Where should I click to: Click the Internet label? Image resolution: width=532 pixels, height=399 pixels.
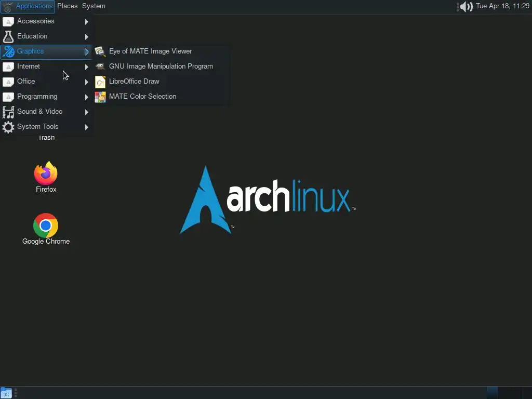click(29, 66)
